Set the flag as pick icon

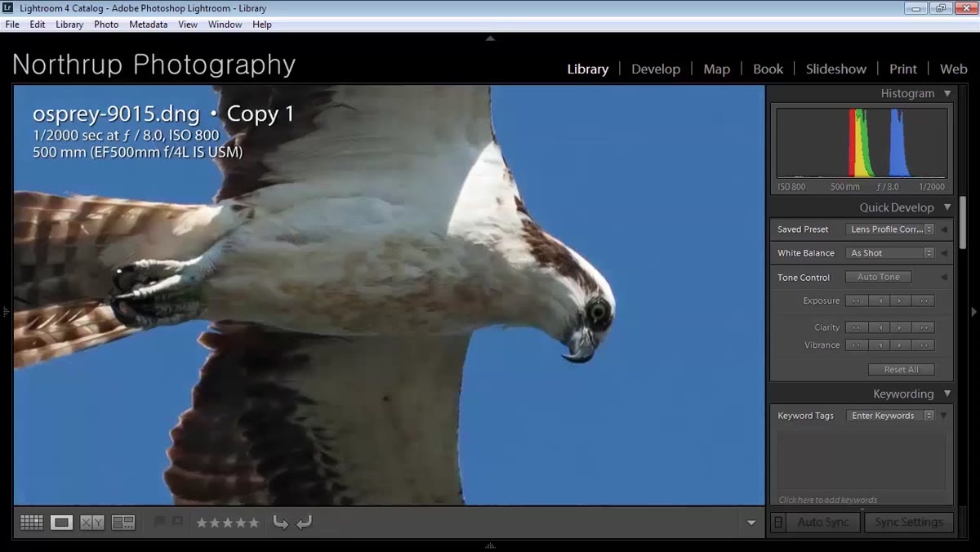[159, 522]
